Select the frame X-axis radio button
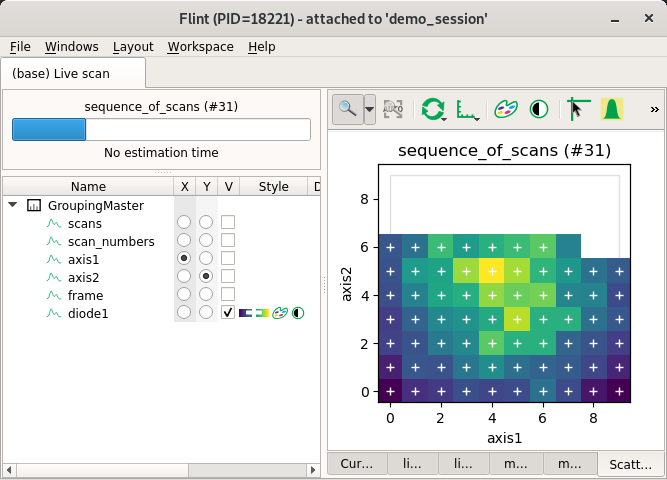The height and width of the screenshot is (480, 667). click(184, 294)
